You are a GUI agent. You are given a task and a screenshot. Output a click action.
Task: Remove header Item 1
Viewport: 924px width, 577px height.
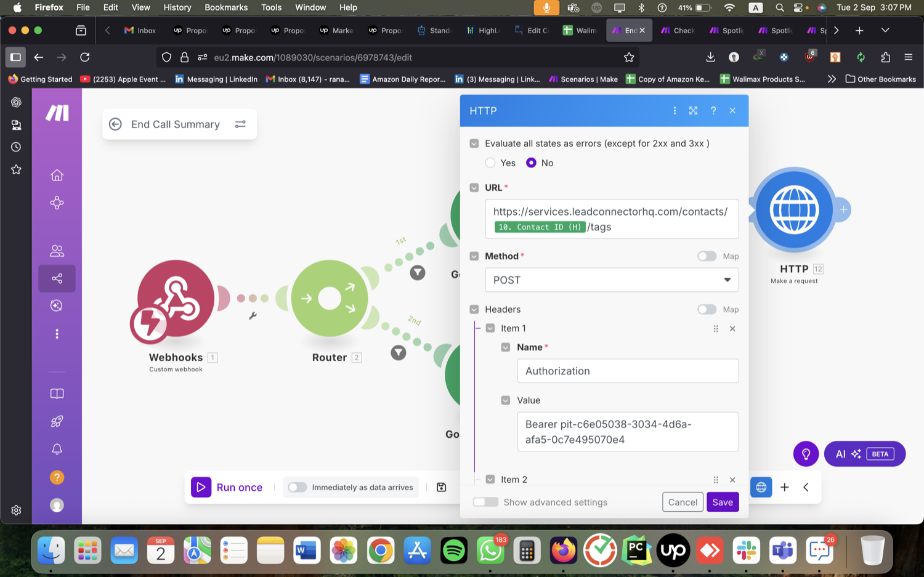click(732, 329)
